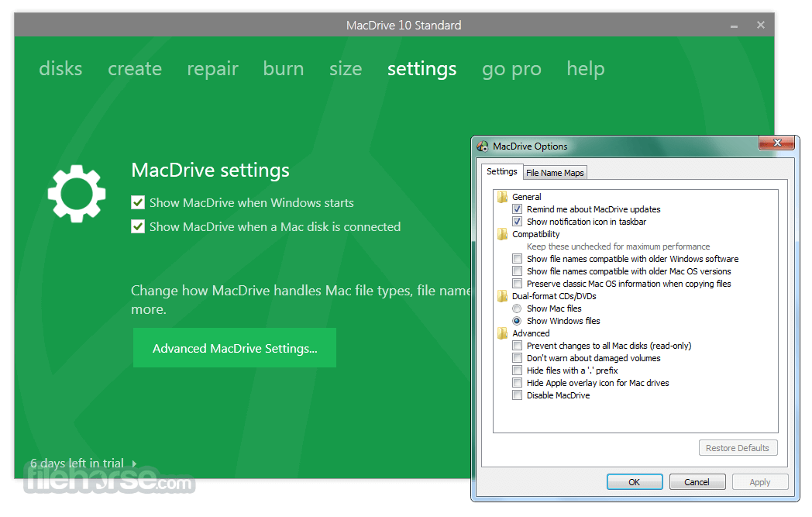Cancel the MacDrive Options dialog
The height and width of the screenshot is (517, 812).
697,482
